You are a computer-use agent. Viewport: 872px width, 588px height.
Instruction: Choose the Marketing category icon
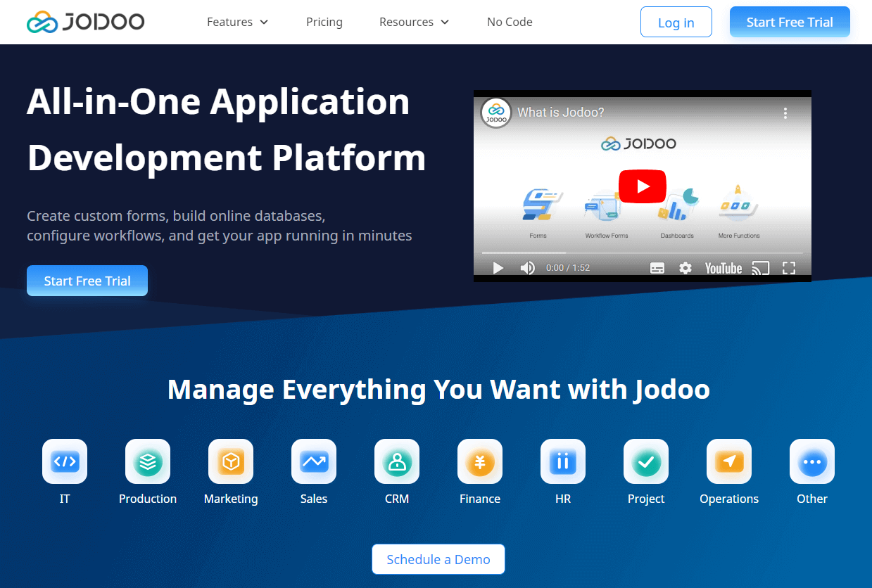point(231,461)
